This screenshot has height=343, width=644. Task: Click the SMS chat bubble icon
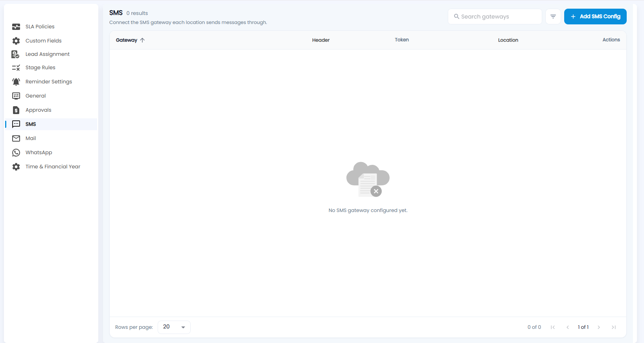16,124
